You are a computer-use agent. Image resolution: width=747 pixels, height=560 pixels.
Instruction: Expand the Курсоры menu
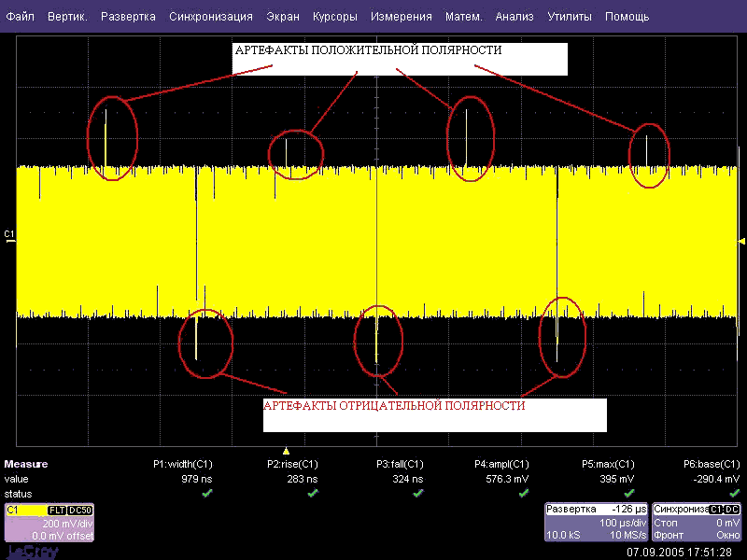pyautogui.click(x=334, y=17)
